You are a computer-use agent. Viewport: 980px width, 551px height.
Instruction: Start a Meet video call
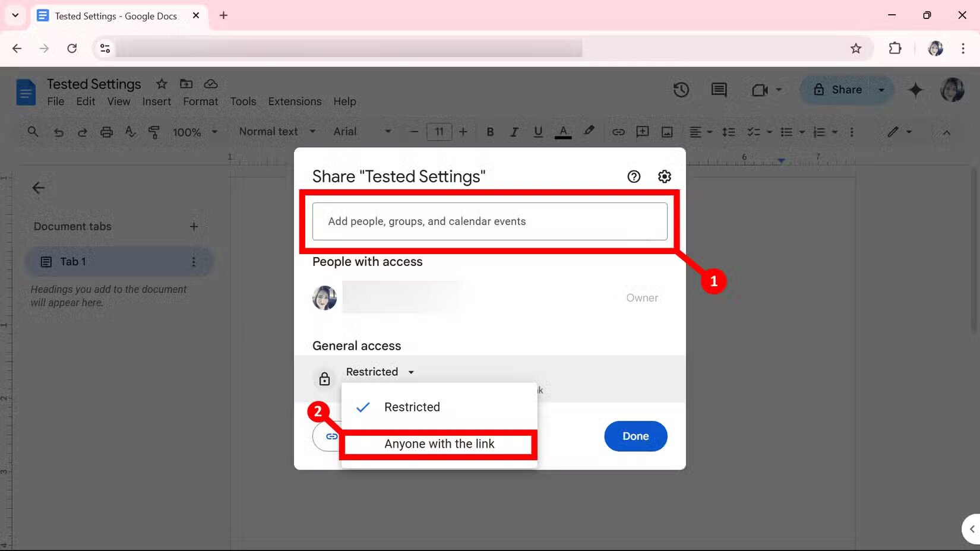pyautogui.click(x=760, y=90)
